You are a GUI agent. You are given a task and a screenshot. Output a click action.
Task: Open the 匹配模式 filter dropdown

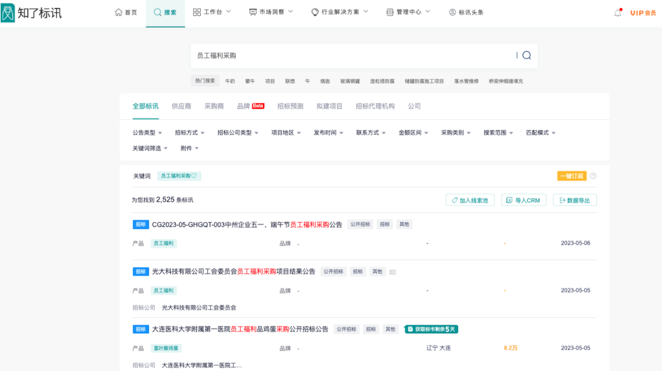click(540, 133)
